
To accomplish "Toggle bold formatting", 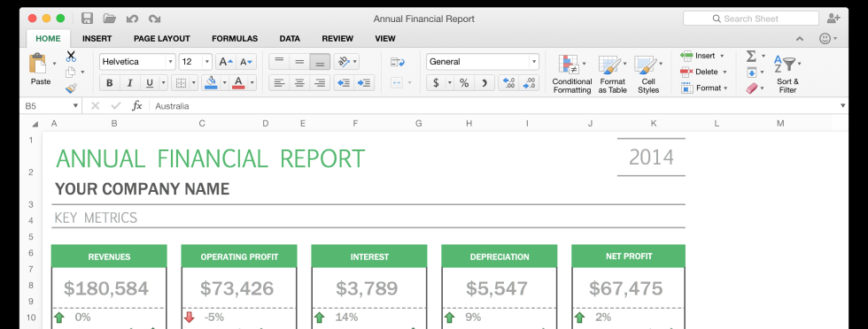I will coord(110,83).
